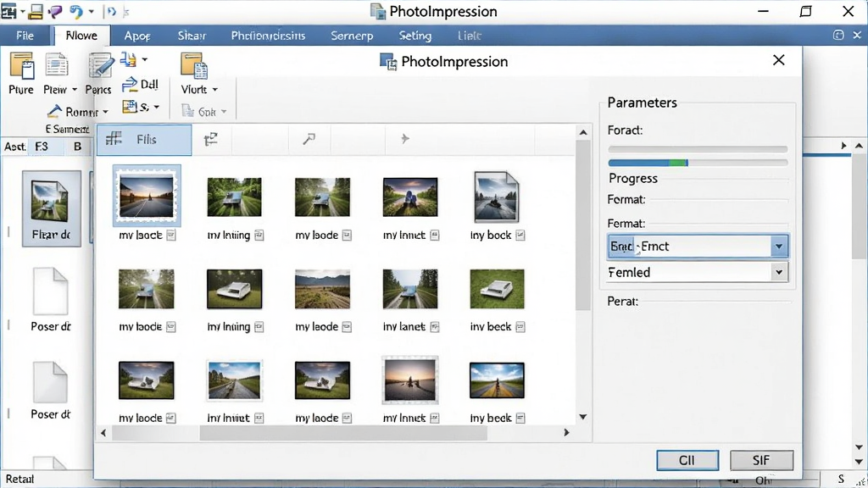Image resolution: width=868 pixels, height=488 pixels.
Task: Select the B tab in left panel
Action: (77, 147)
